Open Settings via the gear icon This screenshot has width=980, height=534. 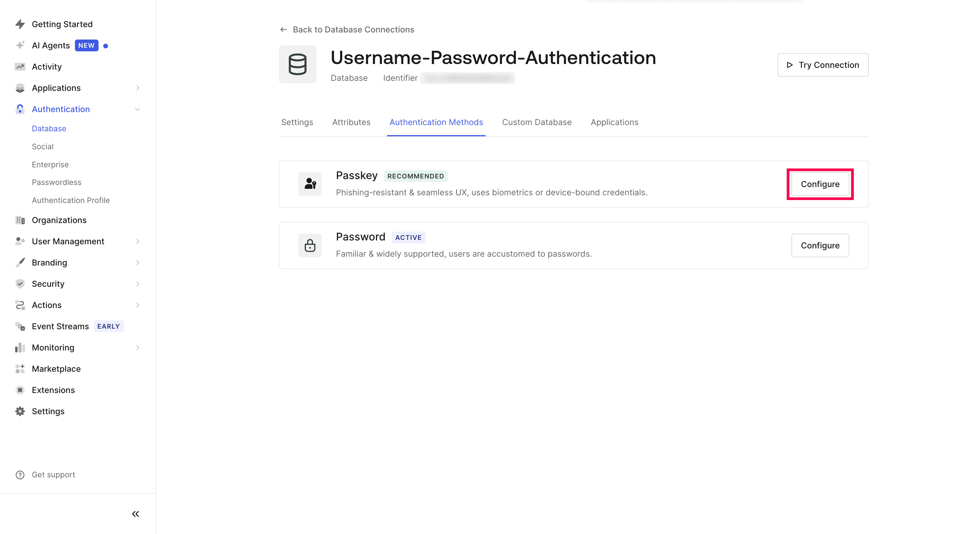(20, 411)
